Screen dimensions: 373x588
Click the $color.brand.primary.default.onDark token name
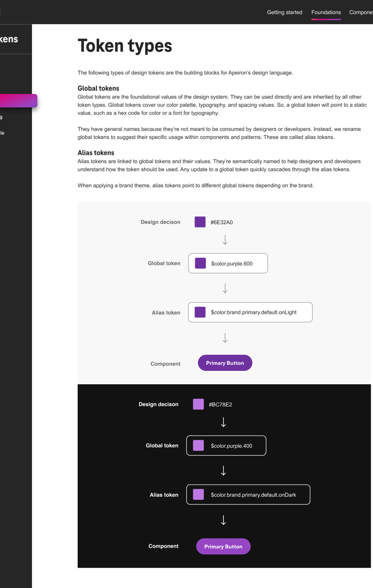pos(253,495)
